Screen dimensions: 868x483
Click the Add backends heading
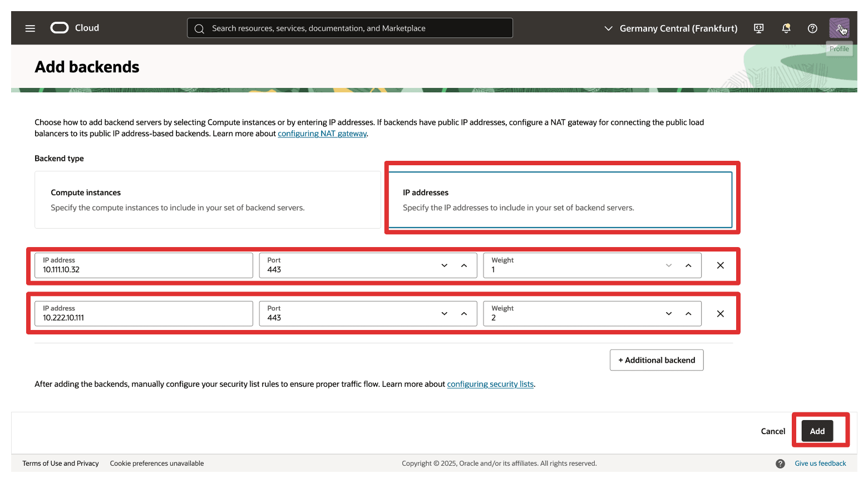pyautogui.click(x=87, y=67)
